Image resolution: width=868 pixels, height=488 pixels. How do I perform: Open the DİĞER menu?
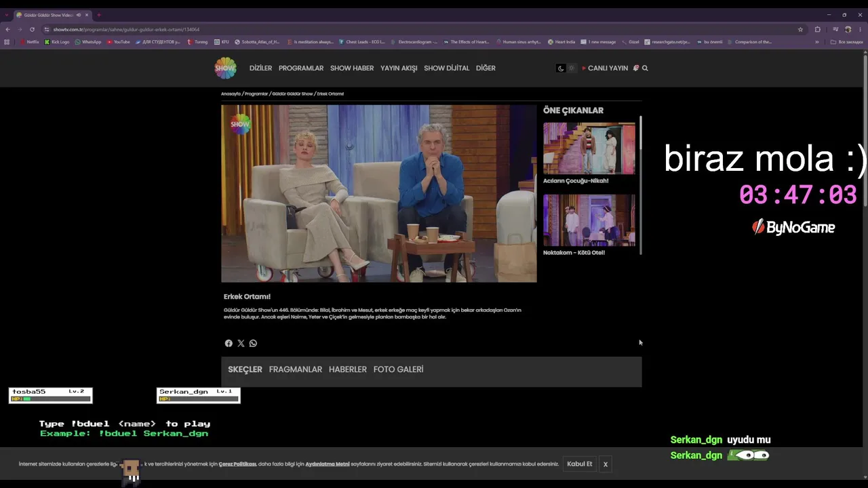(x=486, y=68)
